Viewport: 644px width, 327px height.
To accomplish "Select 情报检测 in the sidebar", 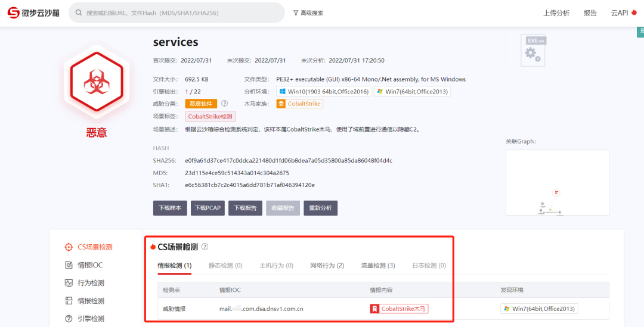I will [85, 301].
